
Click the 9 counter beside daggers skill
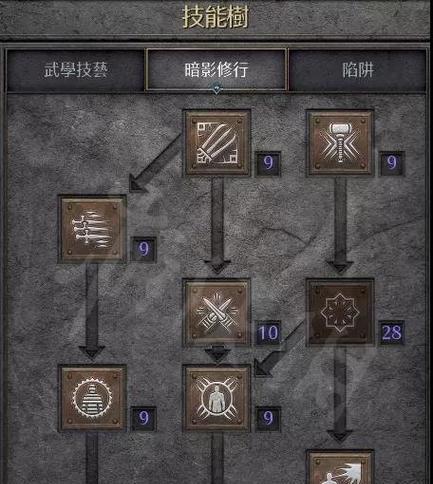click(144, 249)
